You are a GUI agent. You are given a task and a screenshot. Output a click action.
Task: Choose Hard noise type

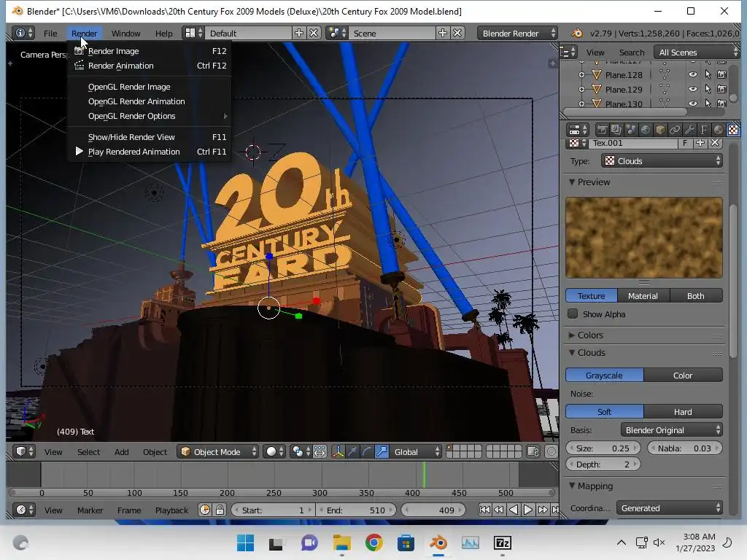tap(683, 412)
